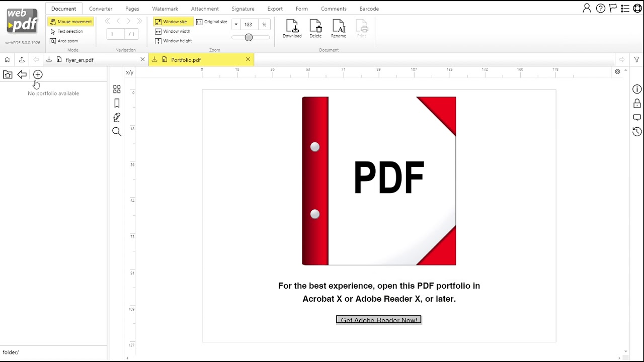Click the lifebuoy support icon

[x=637, y=8]
